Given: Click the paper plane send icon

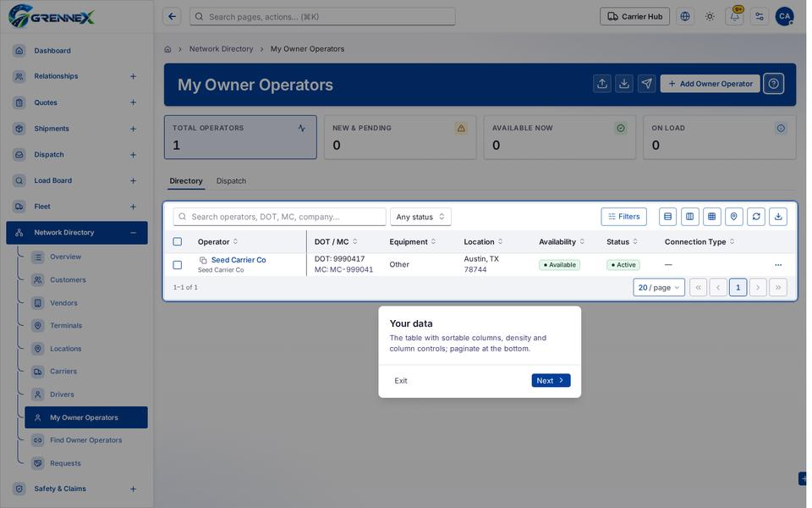Looking at the screenshot, I should pyautogui.click(x=647, y=84).
